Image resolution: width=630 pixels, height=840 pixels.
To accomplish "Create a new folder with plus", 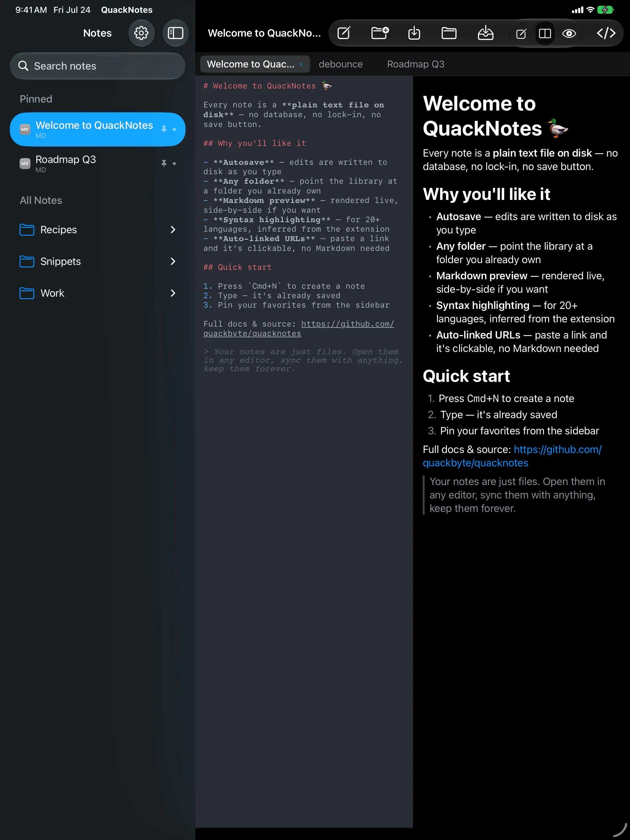I will (380, 33).
